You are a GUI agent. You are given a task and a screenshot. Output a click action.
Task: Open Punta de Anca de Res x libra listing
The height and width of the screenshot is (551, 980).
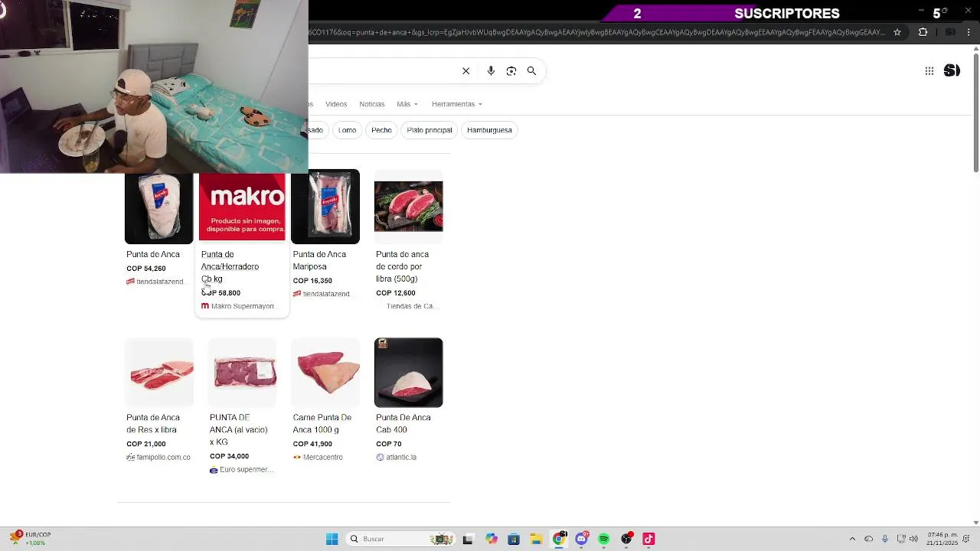(x=153, y=424)
